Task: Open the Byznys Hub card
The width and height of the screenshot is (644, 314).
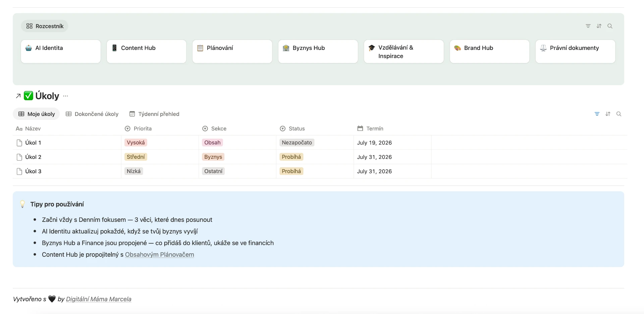Action: [x=318, y=51]
